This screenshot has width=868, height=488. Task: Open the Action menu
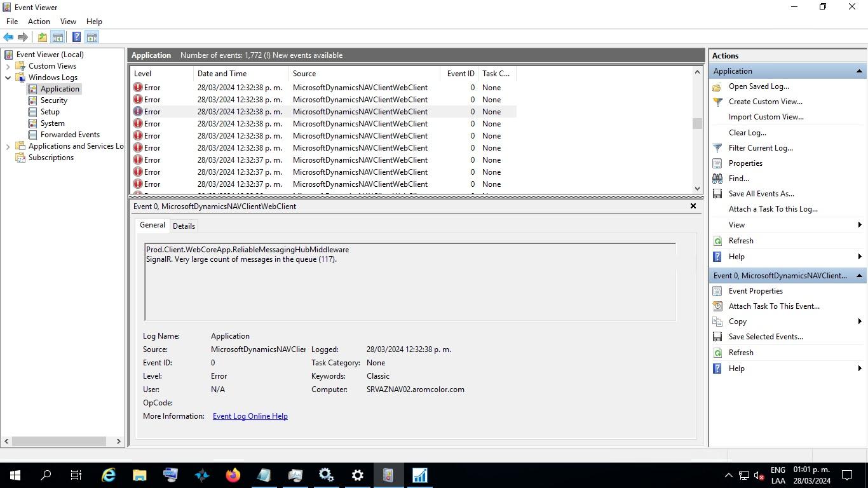[x=39, y=22]
